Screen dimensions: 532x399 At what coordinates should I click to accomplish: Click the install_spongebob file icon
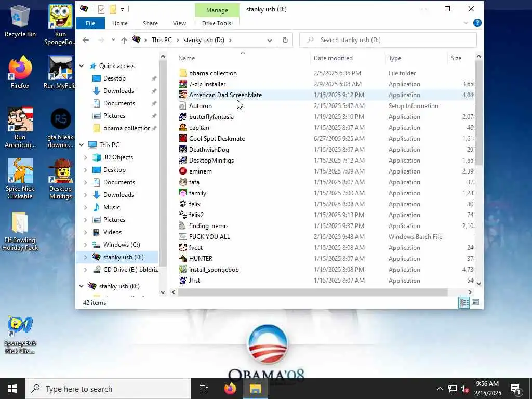pyautogui.click(x=183, y=270)
